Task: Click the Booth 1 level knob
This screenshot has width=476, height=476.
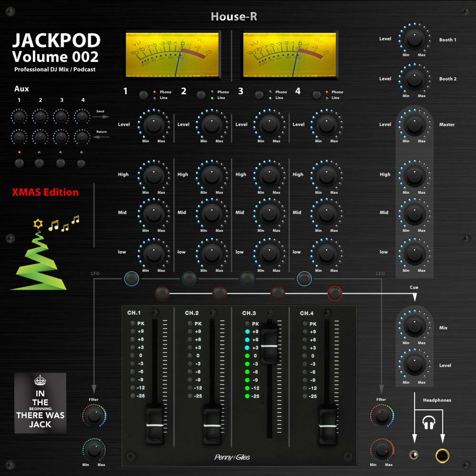Action: pos(414,40)
